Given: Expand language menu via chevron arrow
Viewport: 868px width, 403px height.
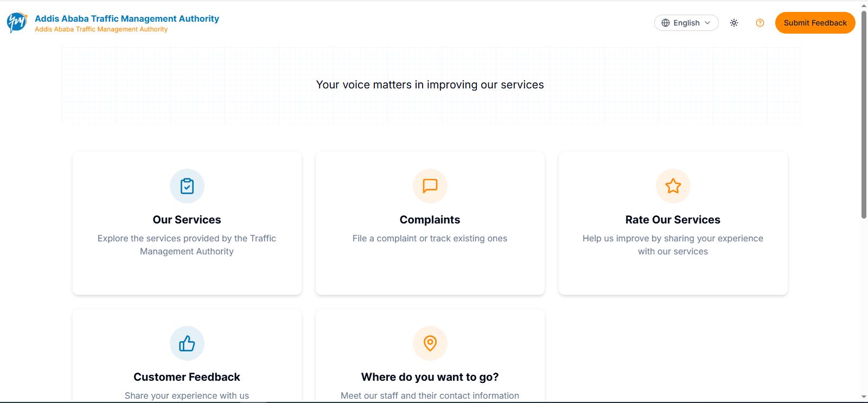Looking at the screenshot, I should [x=707, y=23].
